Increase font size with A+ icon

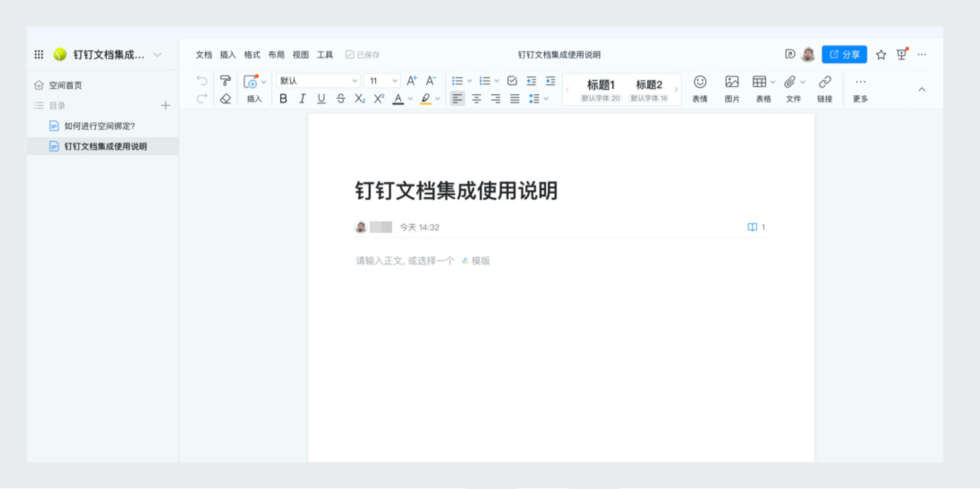pyautogui.click(x=412, y=81)
